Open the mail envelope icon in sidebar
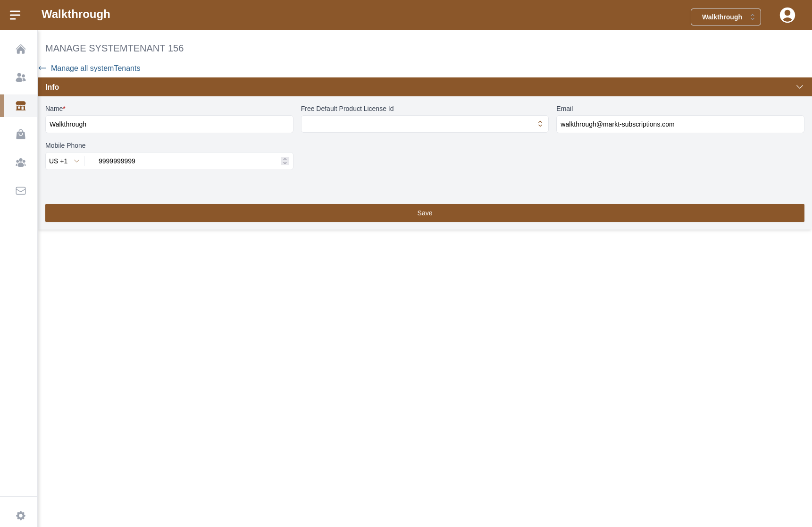The height and width of the screenshot is (527, 812). click(20, 191)
